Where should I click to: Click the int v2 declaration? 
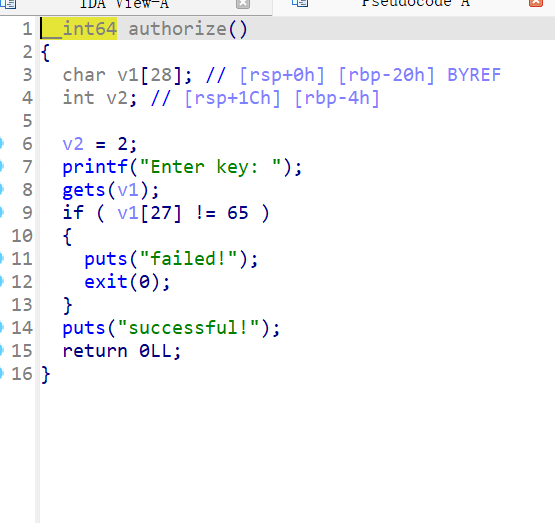coord(99,98)
